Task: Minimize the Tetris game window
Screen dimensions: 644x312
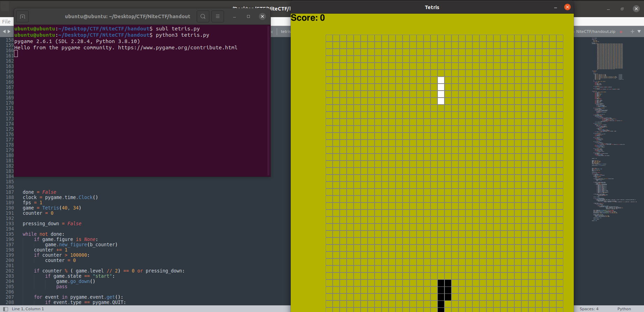Action: (x=555, y=7)
